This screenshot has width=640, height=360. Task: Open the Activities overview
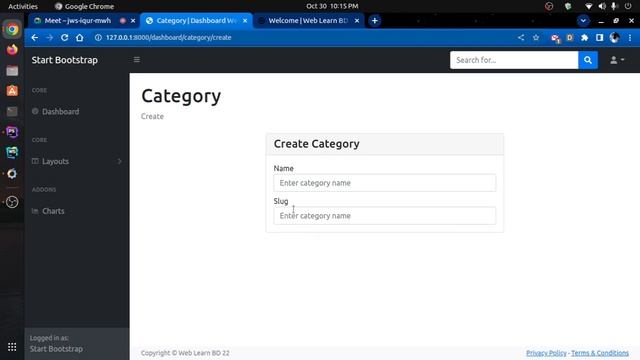click(x=22, y=6)
